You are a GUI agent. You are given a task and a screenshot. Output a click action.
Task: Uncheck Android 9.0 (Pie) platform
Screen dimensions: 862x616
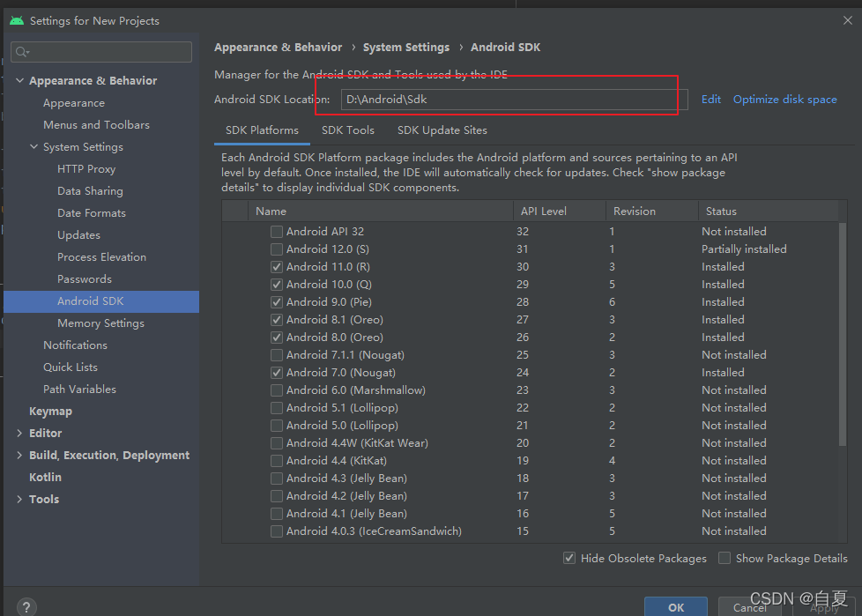click(277, 301)
